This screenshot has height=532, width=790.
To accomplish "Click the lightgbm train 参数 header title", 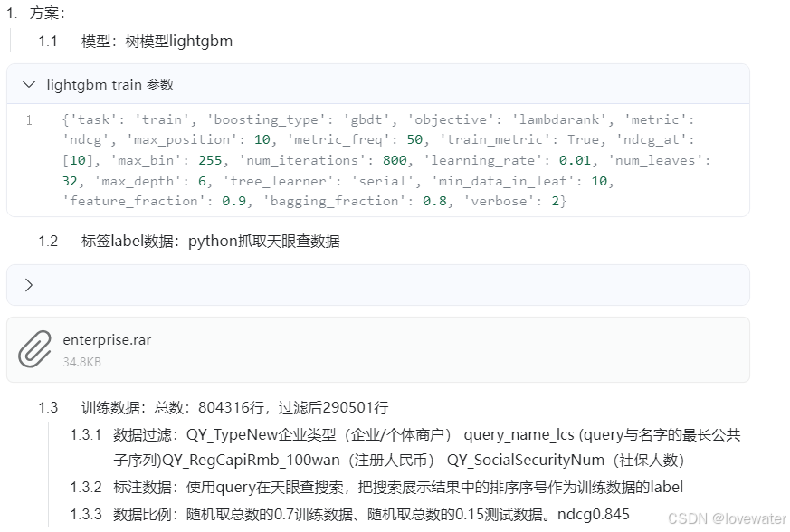I will pyautogui.click(x=110, y=85).
